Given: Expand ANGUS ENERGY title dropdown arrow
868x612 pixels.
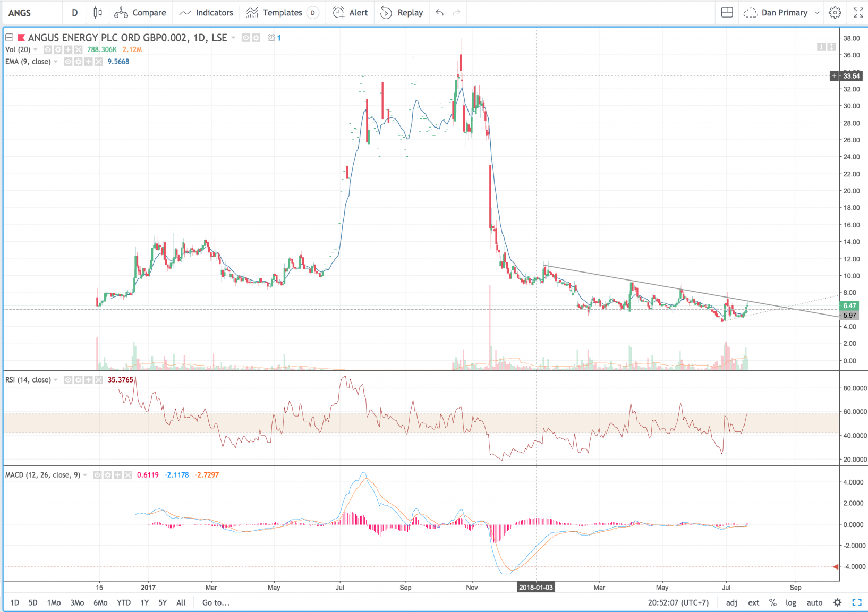Looking at the screenshot, I should [x=233, y=38].
